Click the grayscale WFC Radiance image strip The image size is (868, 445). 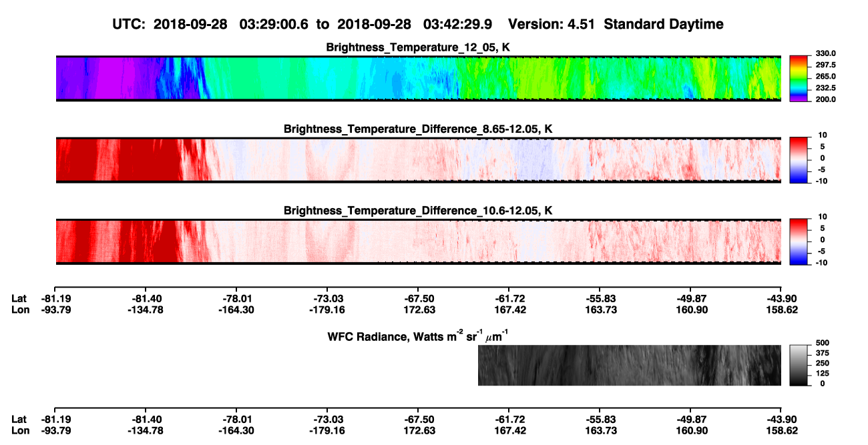[x=630, y=365]
